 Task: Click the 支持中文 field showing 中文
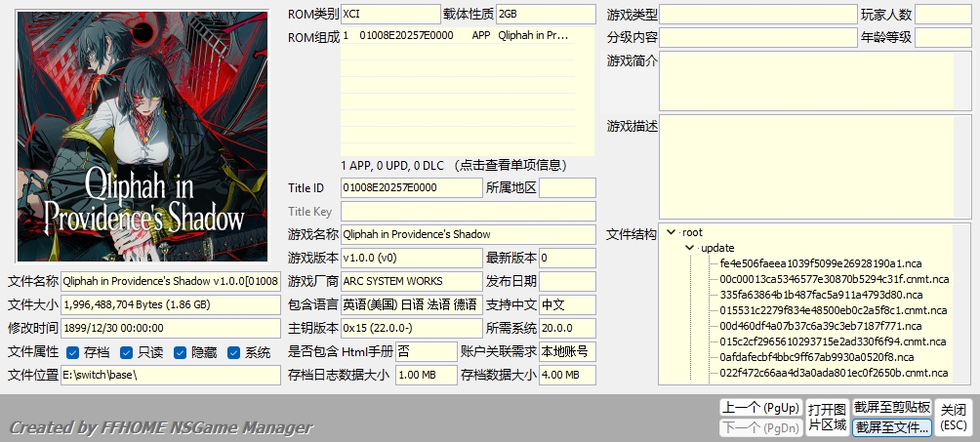pos(567,304)
